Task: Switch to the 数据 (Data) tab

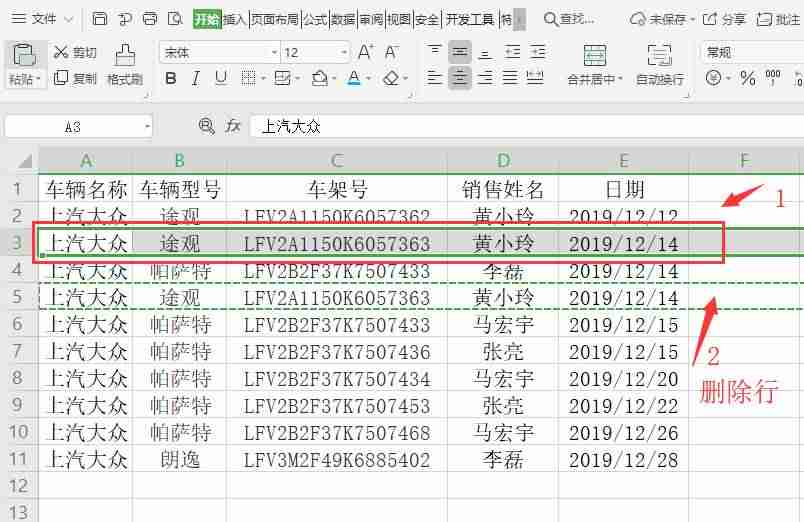Action: 343,19
